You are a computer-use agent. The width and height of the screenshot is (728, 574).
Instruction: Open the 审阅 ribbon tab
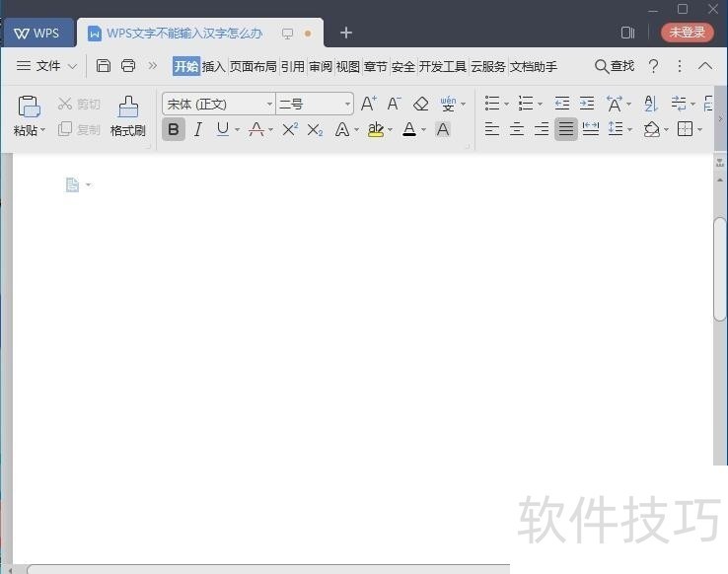click(x=321, y=66)
